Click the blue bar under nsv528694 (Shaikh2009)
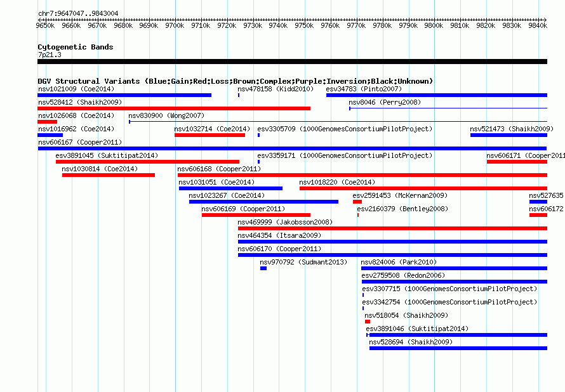 458,348
